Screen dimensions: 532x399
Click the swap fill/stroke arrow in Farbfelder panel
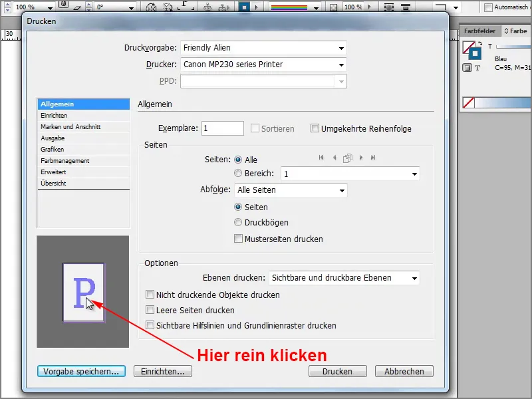[x=479, y=44]
